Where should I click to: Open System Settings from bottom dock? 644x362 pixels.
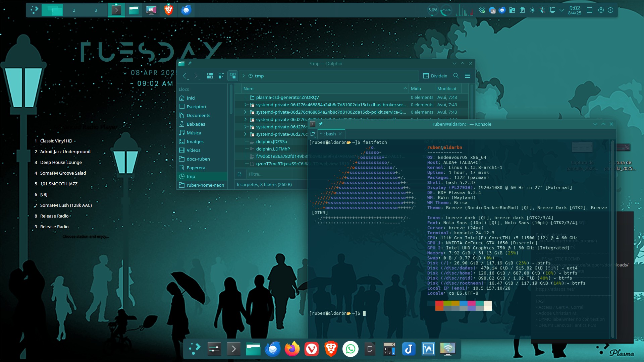214,349
